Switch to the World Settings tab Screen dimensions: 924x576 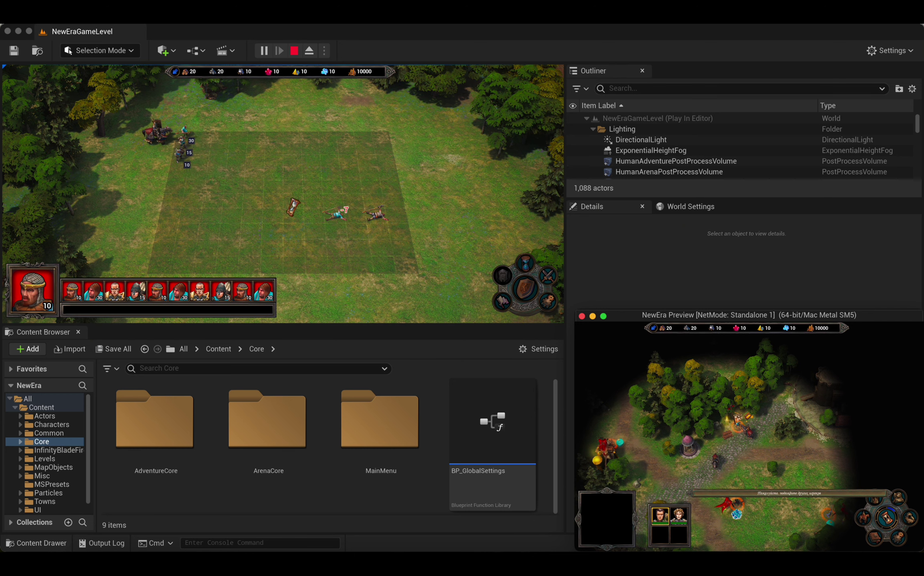point(685,206)
